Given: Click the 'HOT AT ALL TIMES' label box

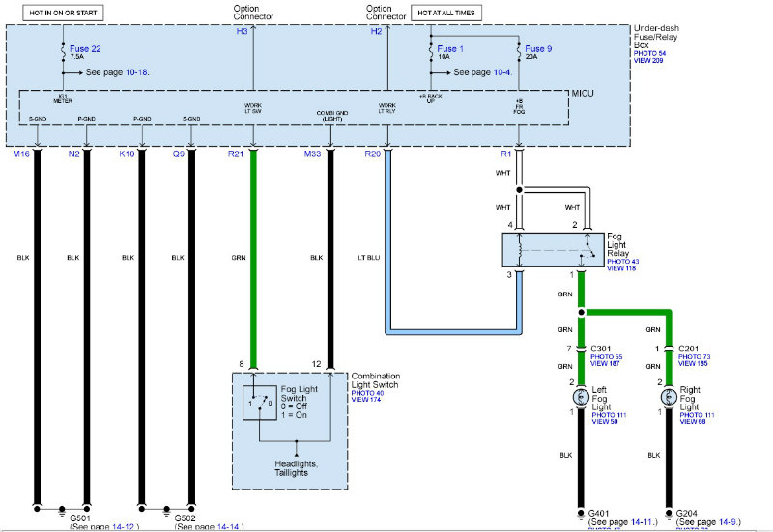Looking at the screenshot, I should tap(446, 13).
